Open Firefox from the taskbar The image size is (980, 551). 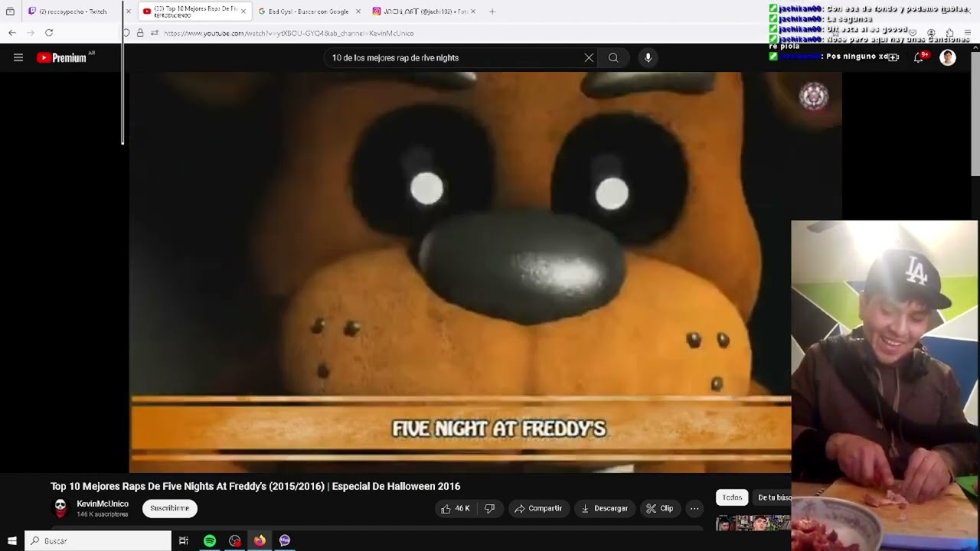(260, 540)
